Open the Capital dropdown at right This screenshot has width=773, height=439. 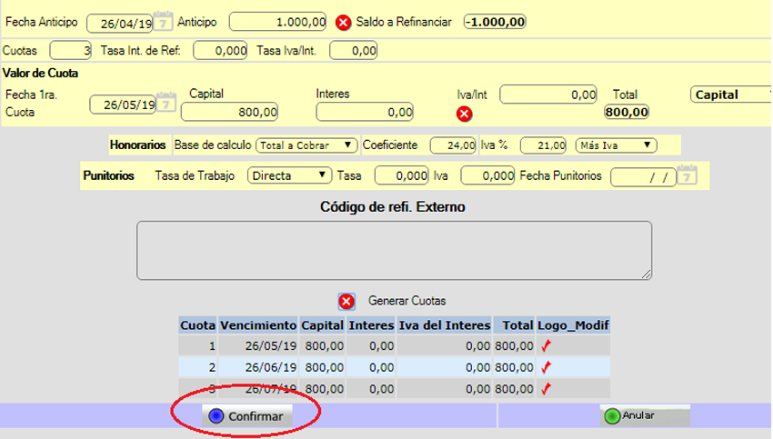pyautogui.click(x=732, y=94)
